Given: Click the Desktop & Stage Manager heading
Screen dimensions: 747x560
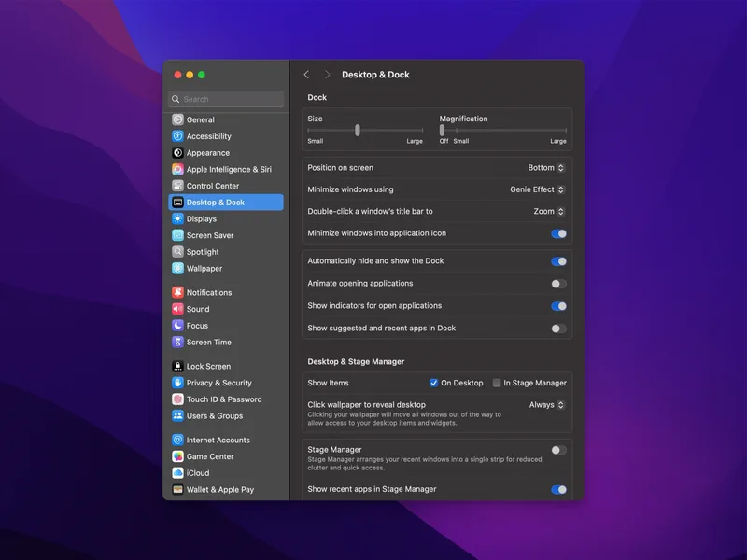Looking at the screenshot, I should (356, 361).
